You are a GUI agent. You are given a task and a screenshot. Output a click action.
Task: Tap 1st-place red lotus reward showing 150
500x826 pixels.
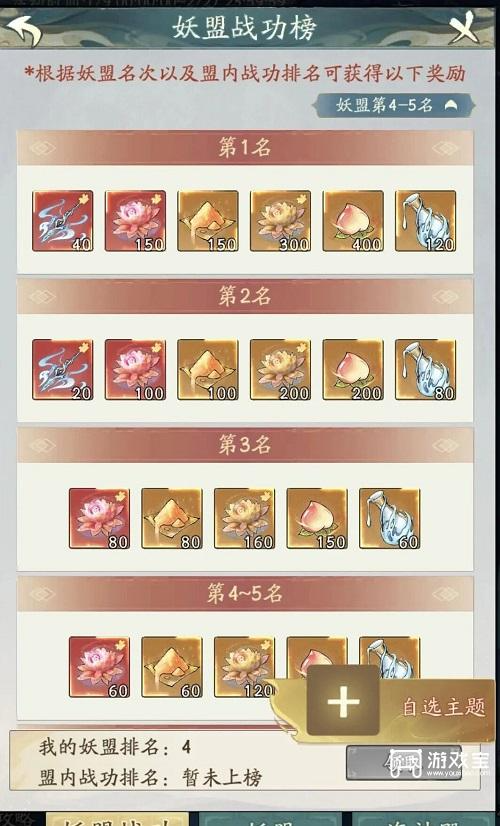(x=135, y=221)
